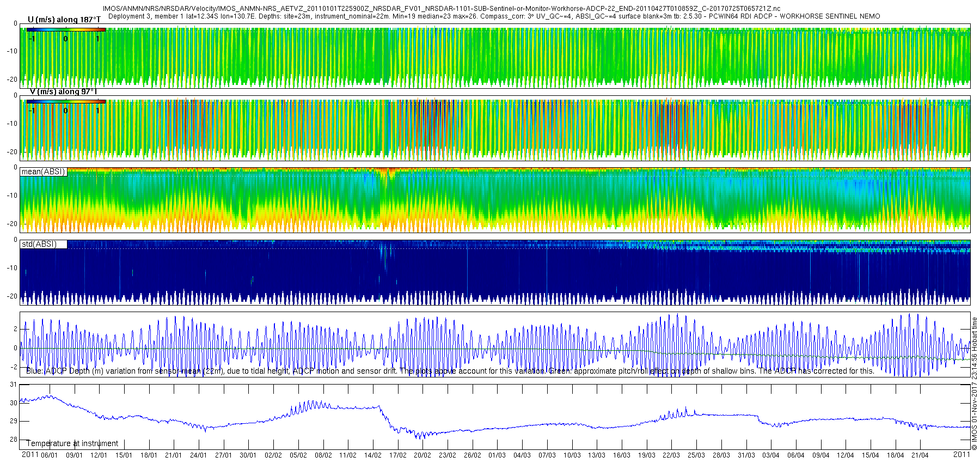980x463 pixels.
Task: Click the file path title line at top
Action: tap(442, 9)
